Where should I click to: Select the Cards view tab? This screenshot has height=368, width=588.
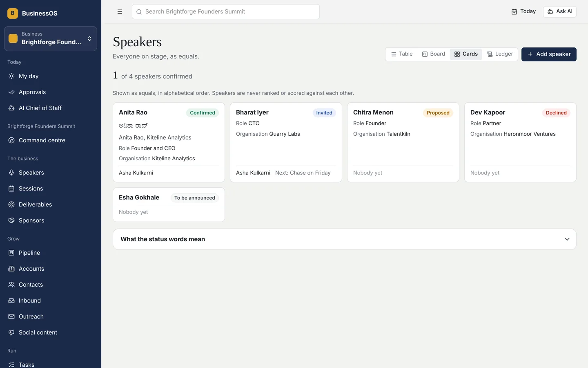point(466,54)
